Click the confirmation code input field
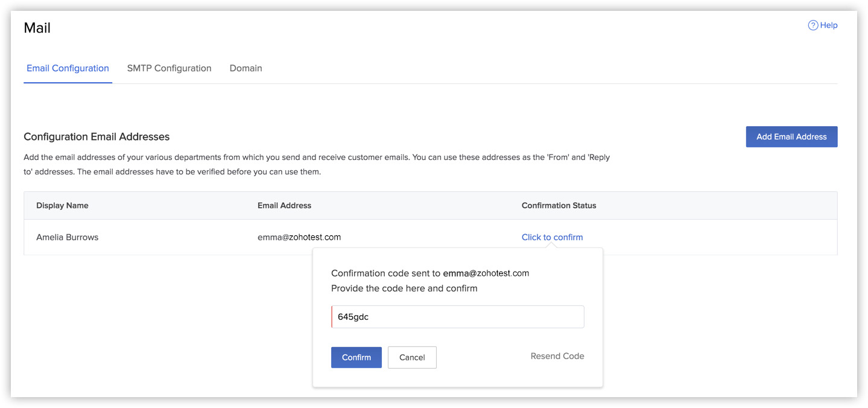 point(457,316)
